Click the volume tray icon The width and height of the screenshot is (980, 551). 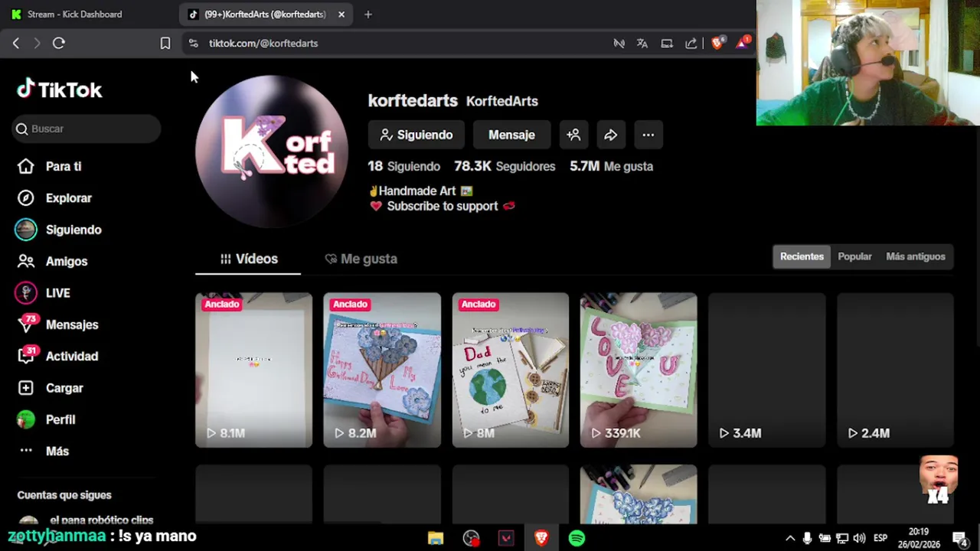(859, 538)
